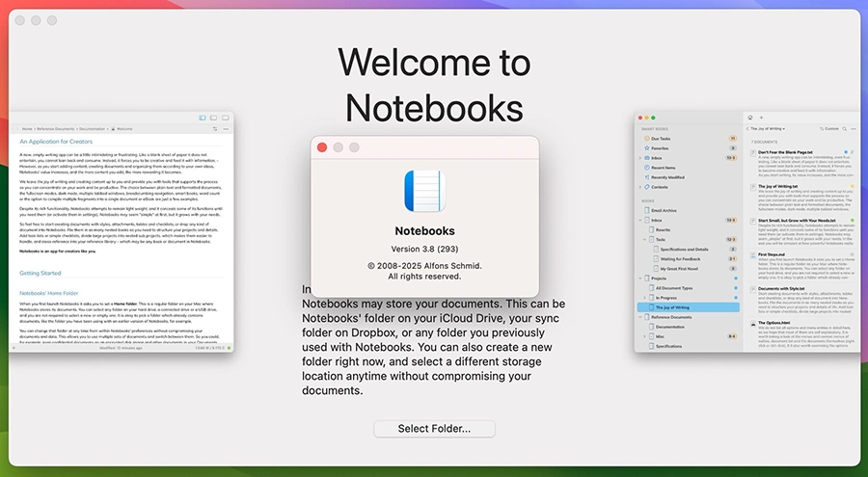This screenshot has width=868, height=477.
Task: Click the plus icon beside home
Action: 761,118
